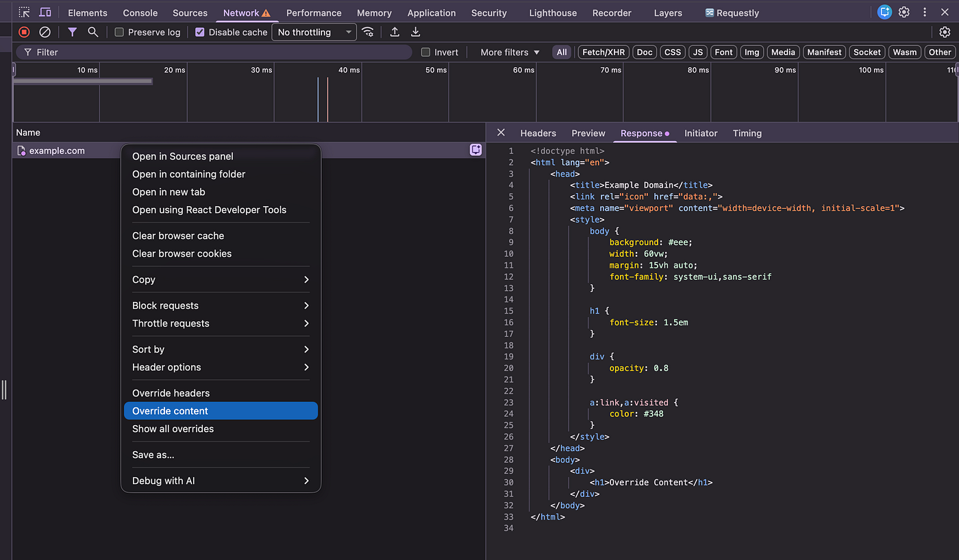Open the Timing details tab
This screenshot has width=959, height=560.
pos(747,133)
